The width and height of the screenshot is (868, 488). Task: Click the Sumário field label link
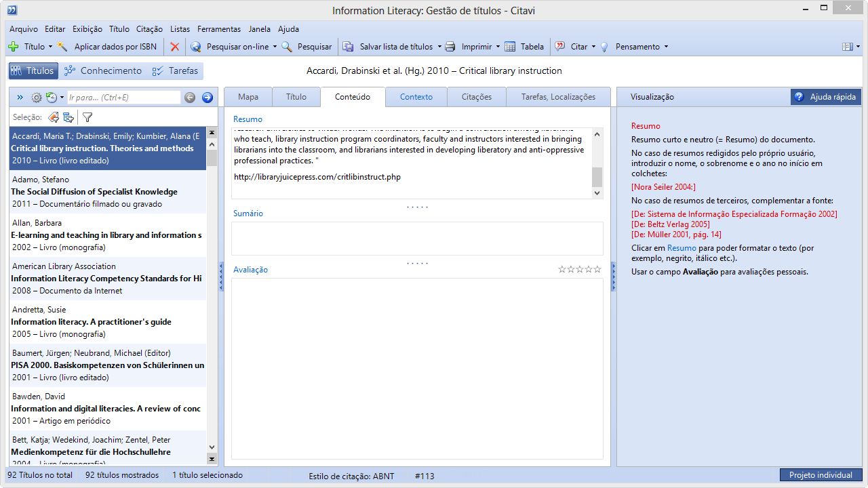coord(248,213)
